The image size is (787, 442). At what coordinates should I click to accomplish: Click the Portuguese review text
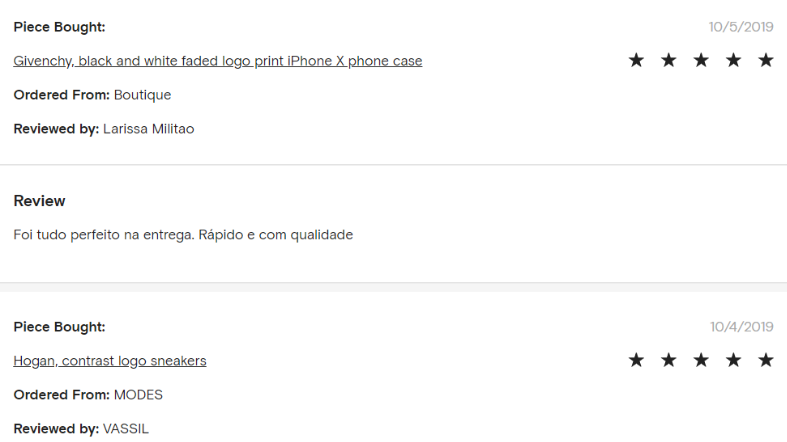pos(183,235)
